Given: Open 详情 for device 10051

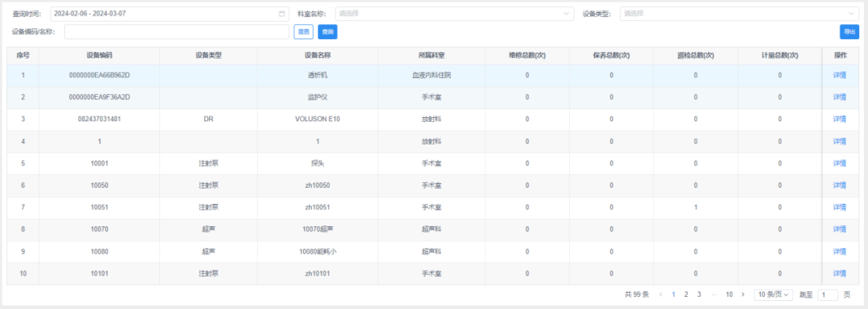Looking at the screenshot, I should (x=840, y=207).
